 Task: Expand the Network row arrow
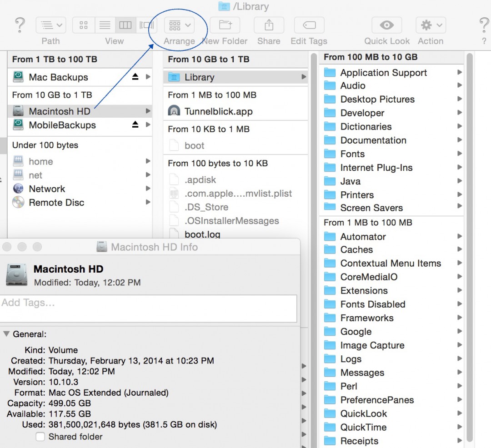(148, 189)
